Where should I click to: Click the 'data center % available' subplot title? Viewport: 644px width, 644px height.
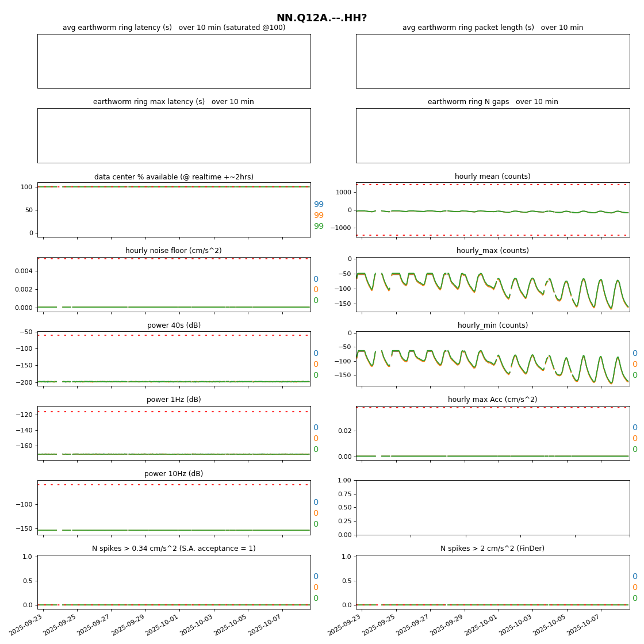pyautogui.click(x=174, y=177)
